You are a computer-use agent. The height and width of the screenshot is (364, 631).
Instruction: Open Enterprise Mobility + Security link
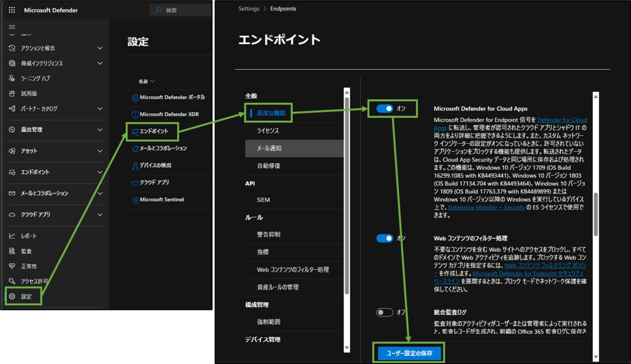pyautogui.click(x=487, y=207)
